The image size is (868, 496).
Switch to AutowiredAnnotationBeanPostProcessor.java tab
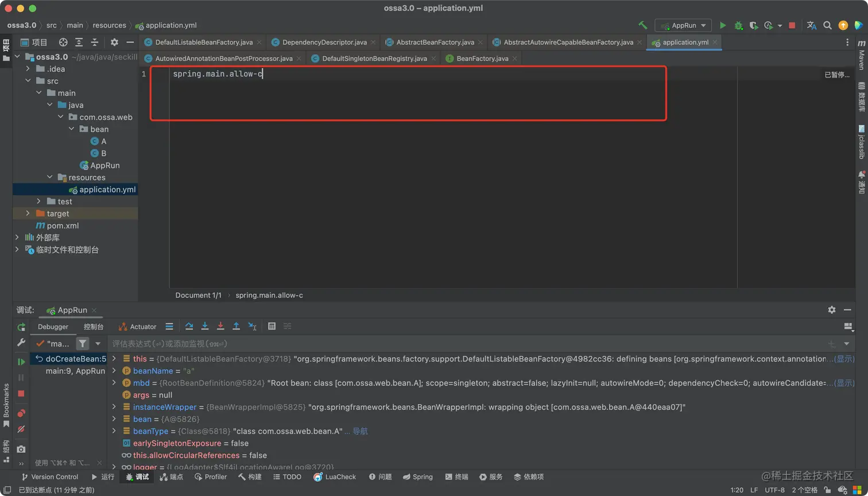[x=224, y=58]
